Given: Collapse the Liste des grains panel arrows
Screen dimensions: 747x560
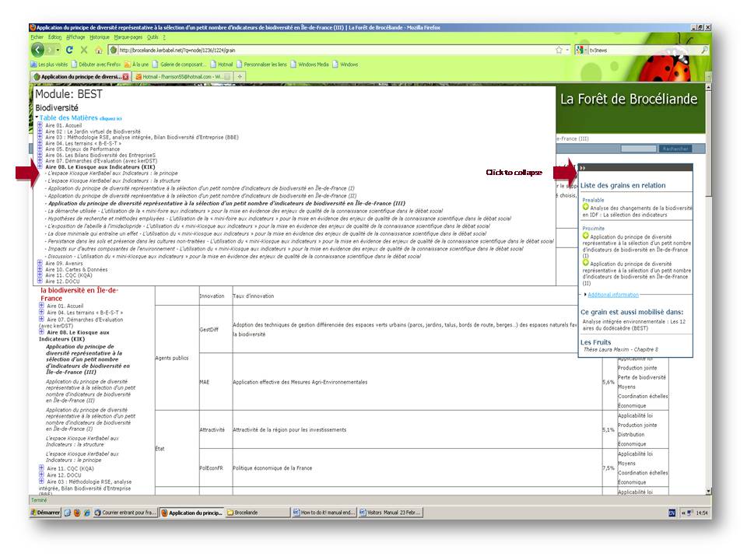Looking at the screenshot, I should coord(582,168).
